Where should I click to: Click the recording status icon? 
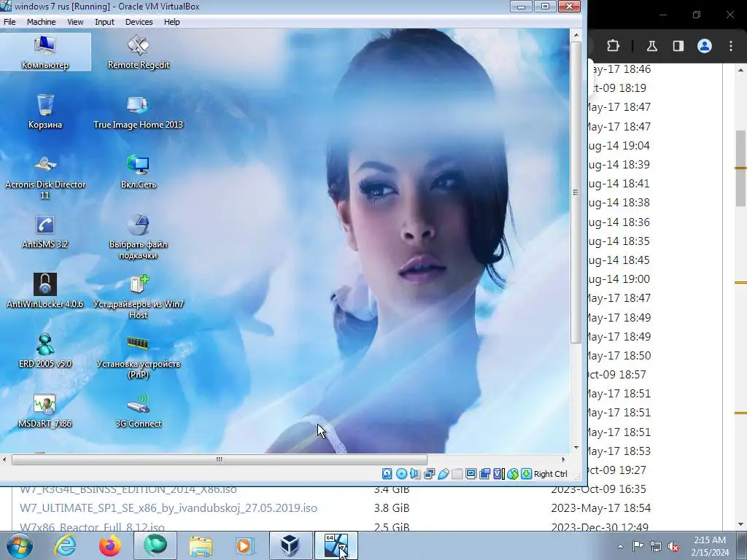tap(484, 474)
